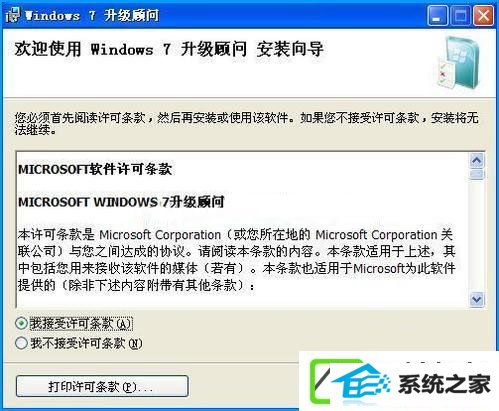Click the Windows 7 Upgrade Advisor box logo
499x411 pixels.
pyautogui.click(x=459, y=63)
